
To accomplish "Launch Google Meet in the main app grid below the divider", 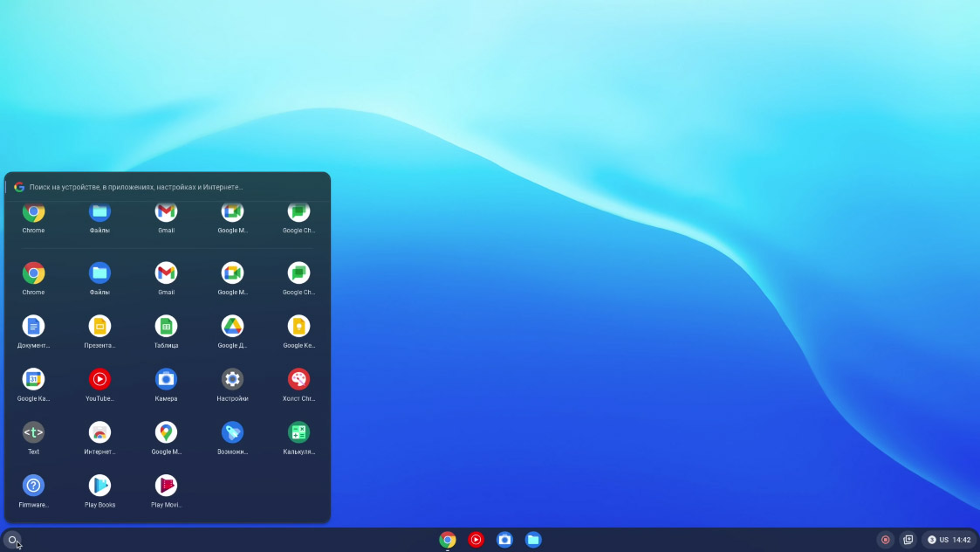I will (232, 273).
